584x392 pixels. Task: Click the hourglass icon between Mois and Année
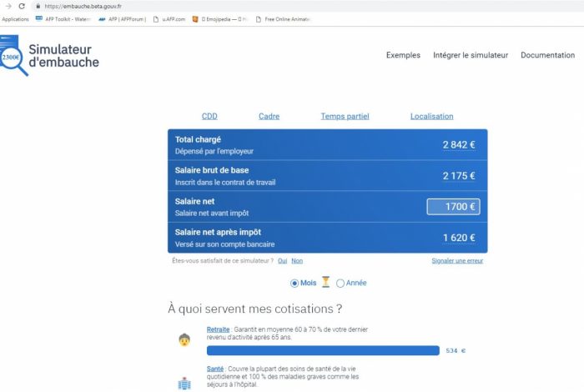click(326, 283)
